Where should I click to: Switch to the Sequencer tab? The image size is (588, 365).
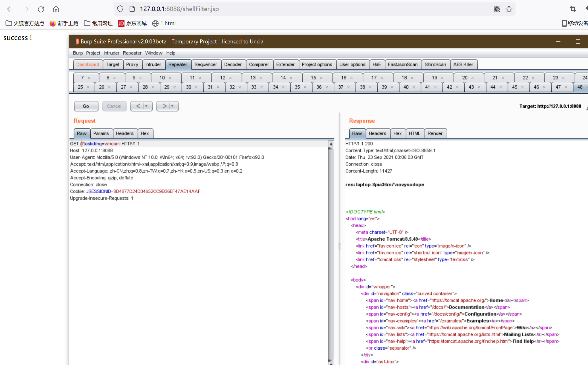[206, 64]
